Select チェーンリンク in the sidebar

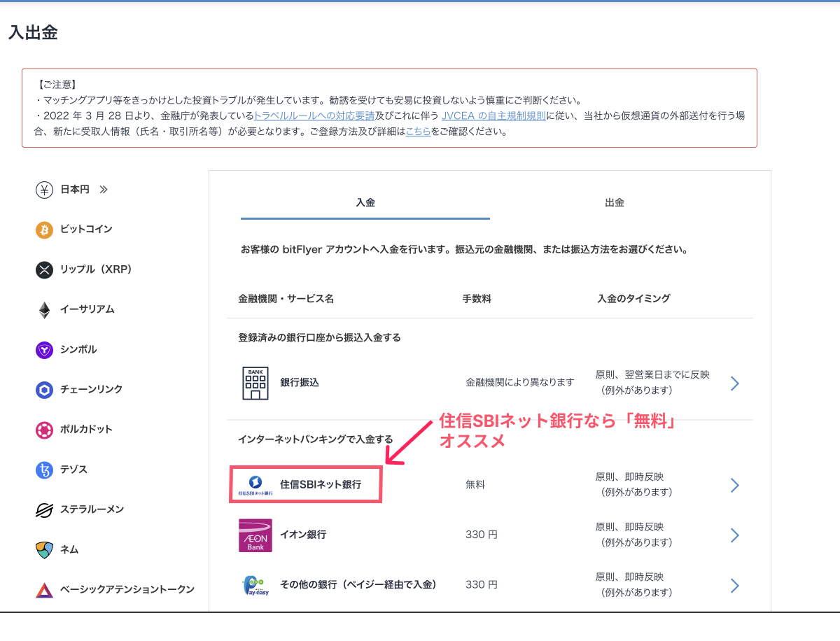pyautogui.click(x=92, y=390)
